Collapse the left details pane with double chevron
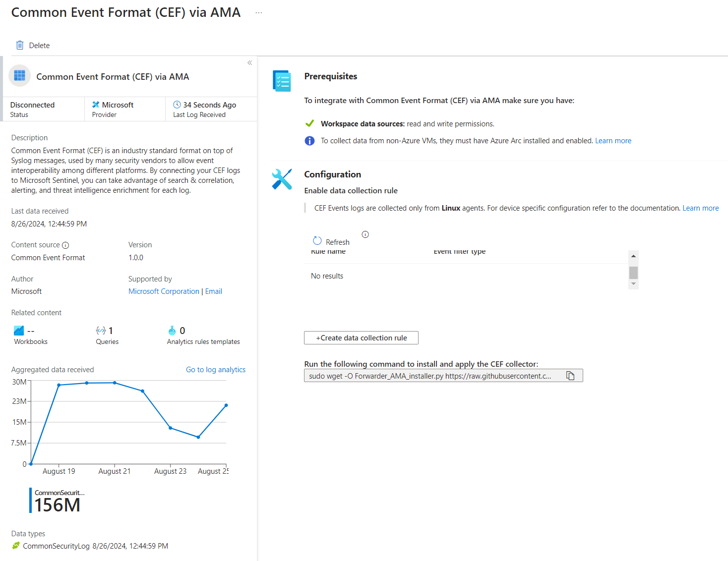This screenshot has height=561, width=728. [x=250, y=62]
